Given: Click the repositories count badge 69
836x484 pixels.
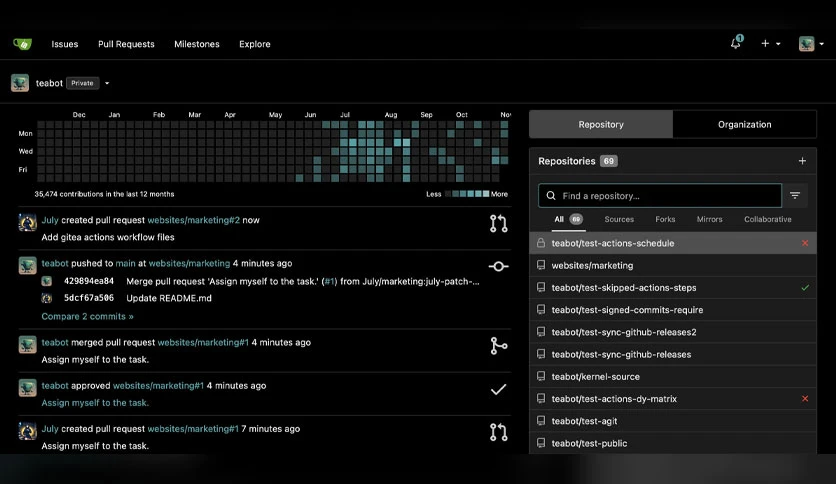Looking at the screenshot, I should [x=608, y=161].
